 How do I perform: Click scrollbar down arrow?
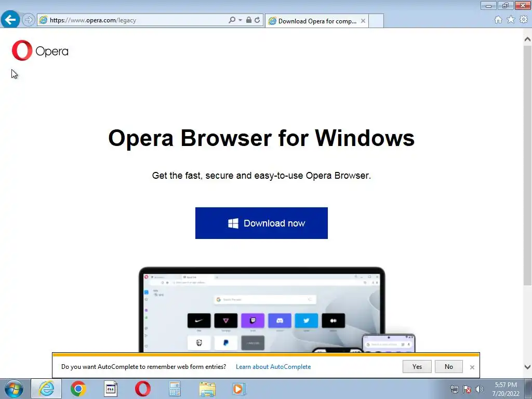(527, 367)
